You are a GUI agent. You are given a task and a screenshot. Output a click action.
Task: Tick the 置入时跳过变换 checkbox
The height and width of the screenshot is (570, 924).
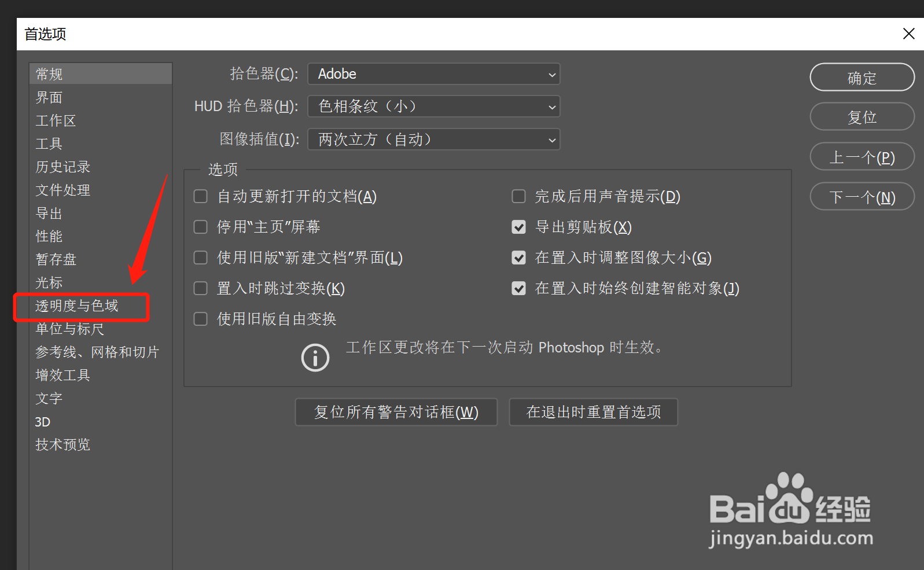tap(201, 288)
